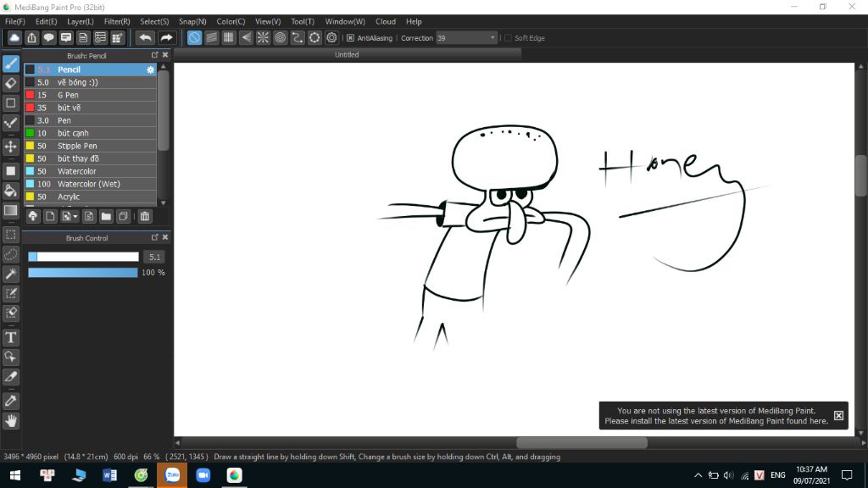This screenshot has width=868, height=488.
Task: Select the Select Eraser tool
Action: pyautogui.click(x=10, y=313)
